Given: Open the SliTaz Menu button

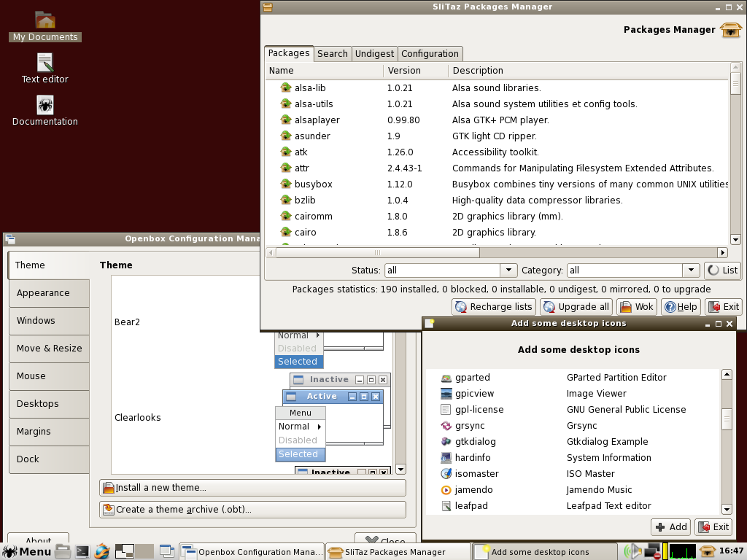Looking at the screenshot, I should (x=26, y=551).
